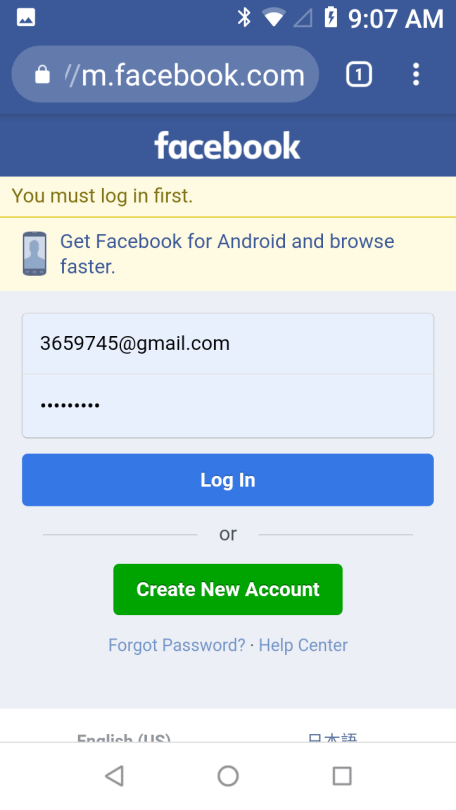Focus the password field
This screenshot has height=810, width=456.
click(228, 406)
